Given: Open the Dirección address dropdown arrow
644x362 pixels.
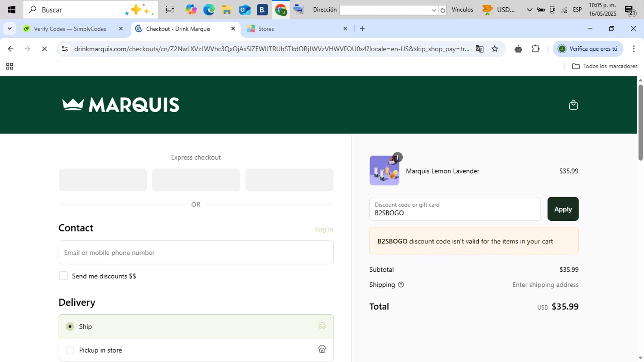Looking at the screenshot, I should tap(434, 10).
